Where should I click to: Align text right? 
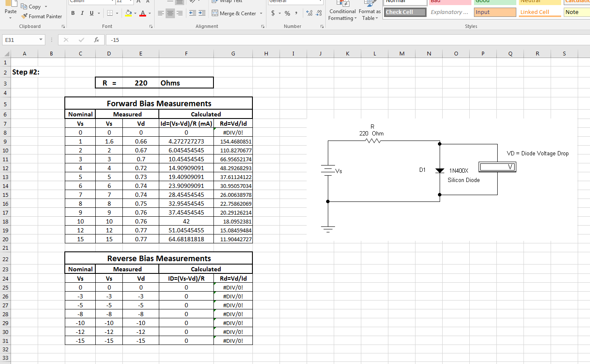pyautogui.click(x=180, y=14)
